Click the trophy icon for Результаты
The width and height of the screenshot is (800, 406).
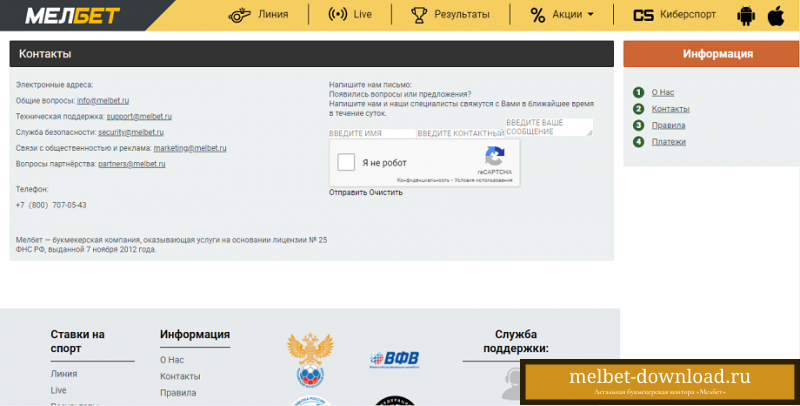pyautogui.click(x=419, y=15)
